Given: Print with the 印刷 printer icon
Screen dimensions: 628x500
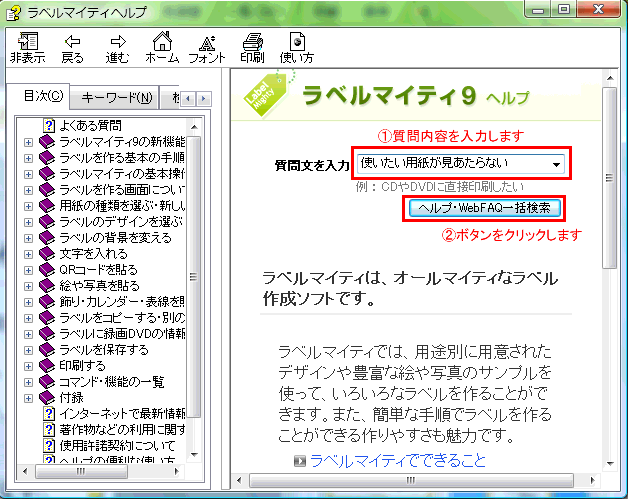Looking at the screenshot, I should point(252,41).
